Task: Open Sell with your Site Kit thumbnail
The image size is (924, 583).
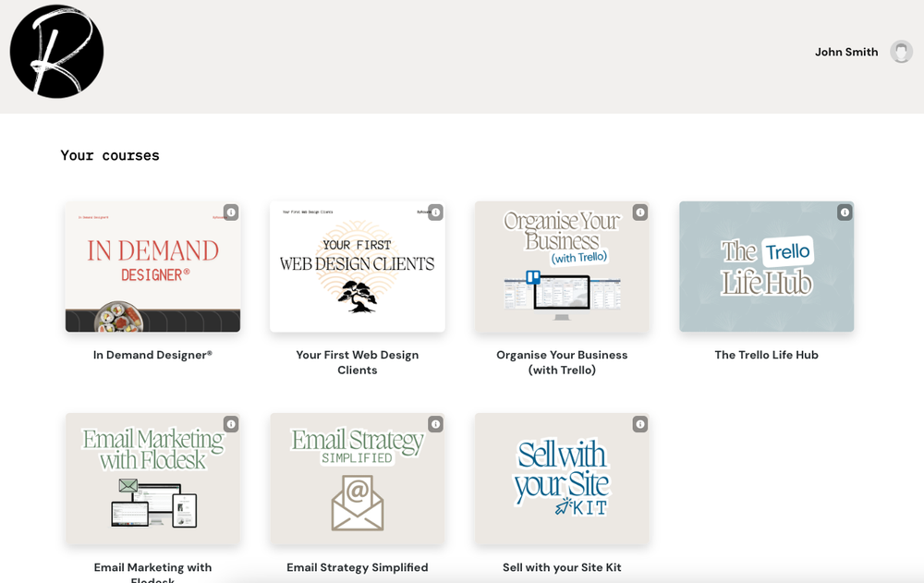Action: (x=562, y=479)
